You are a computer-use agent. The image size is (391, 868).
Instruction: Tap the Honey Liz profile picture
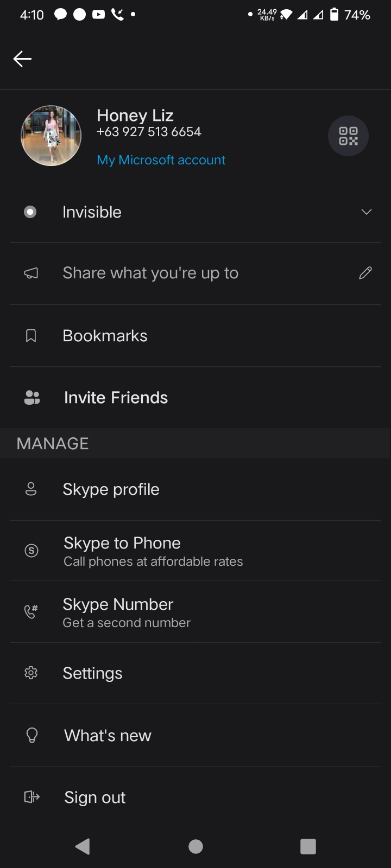(51, 136)
